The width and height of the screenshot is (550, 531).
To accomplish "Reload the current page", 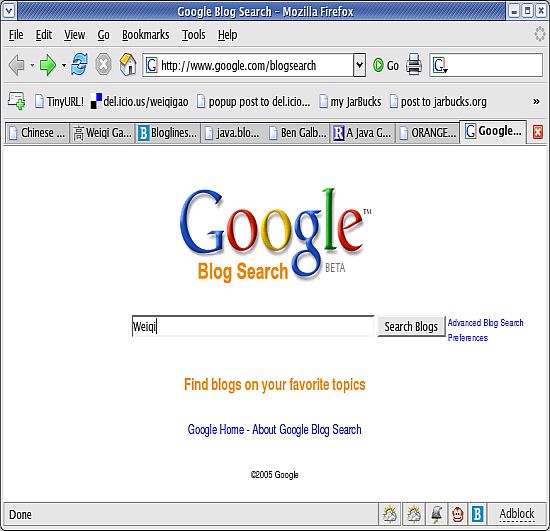I will [79, 65].
